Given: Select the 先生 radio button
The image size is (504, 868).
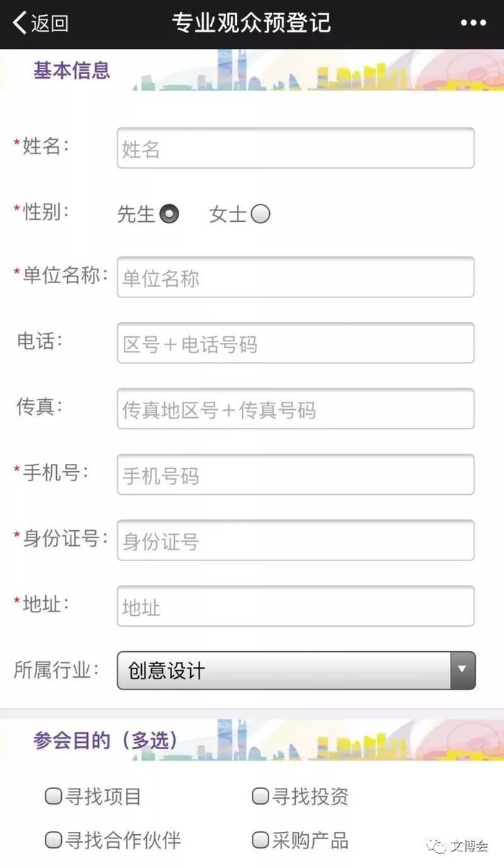Looking at the screenshot, I should (169, 214).
